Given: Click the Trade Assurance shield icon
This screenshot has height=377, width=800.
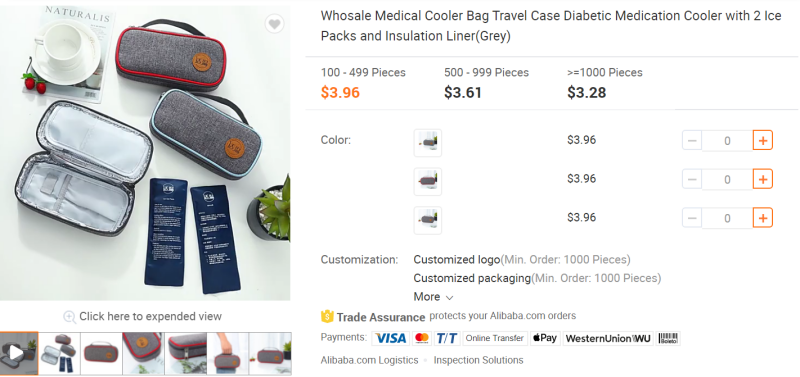Looking at the screenshot, I should (x=327, y=317).
